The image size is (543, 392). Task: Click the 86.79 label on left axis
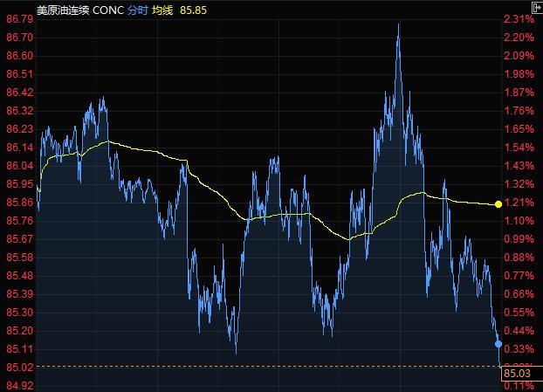pyautogui.click(x=19, y=19)
